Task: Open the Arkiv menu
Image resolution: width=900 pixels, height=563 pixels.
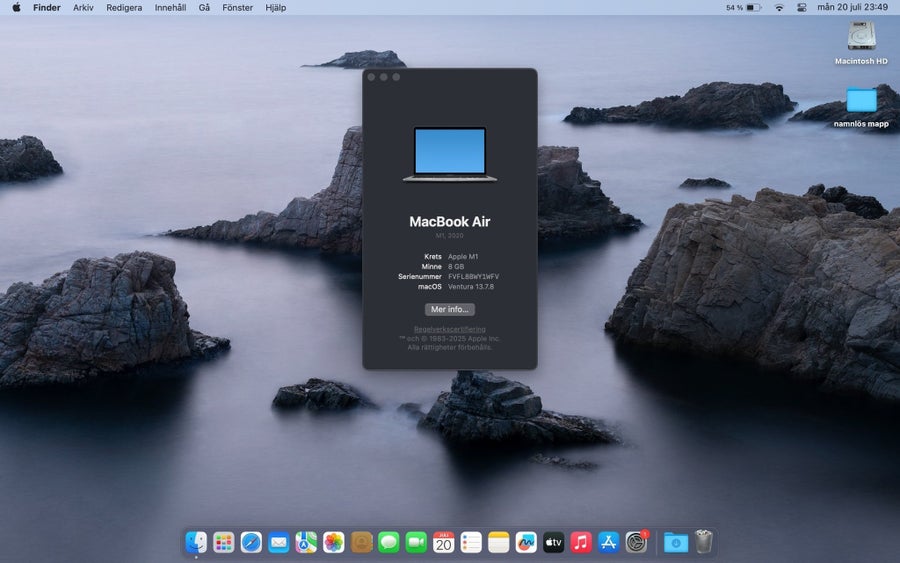Action: 83,7
